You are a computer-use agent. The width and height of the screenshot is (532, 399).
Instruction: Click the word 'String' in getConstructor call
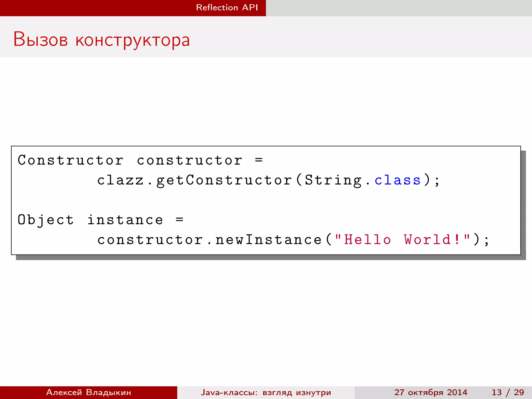(333, 180)
